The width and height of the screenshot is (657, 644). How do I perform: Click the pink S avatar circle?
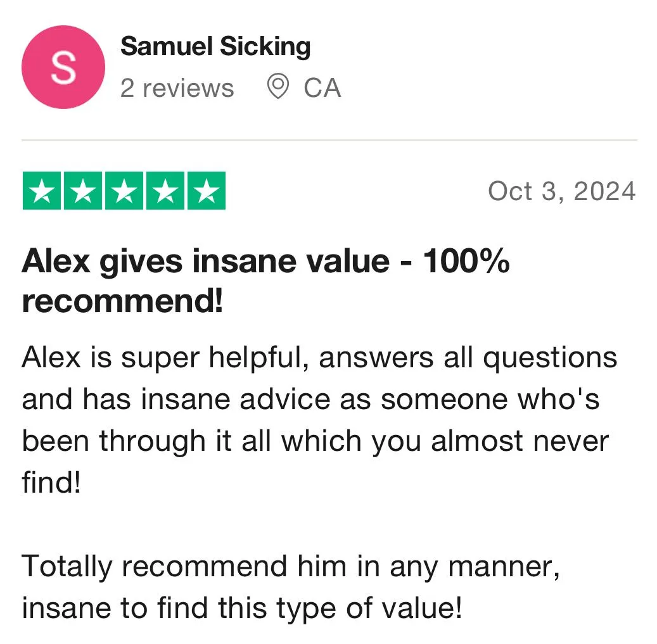(x=63, y=67)
